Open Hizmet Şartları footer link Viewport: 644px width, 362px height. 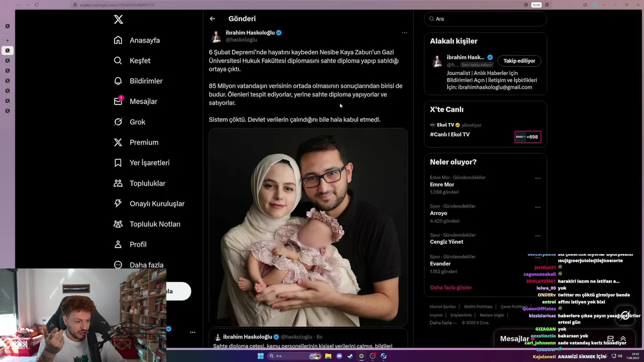[443, 307]
